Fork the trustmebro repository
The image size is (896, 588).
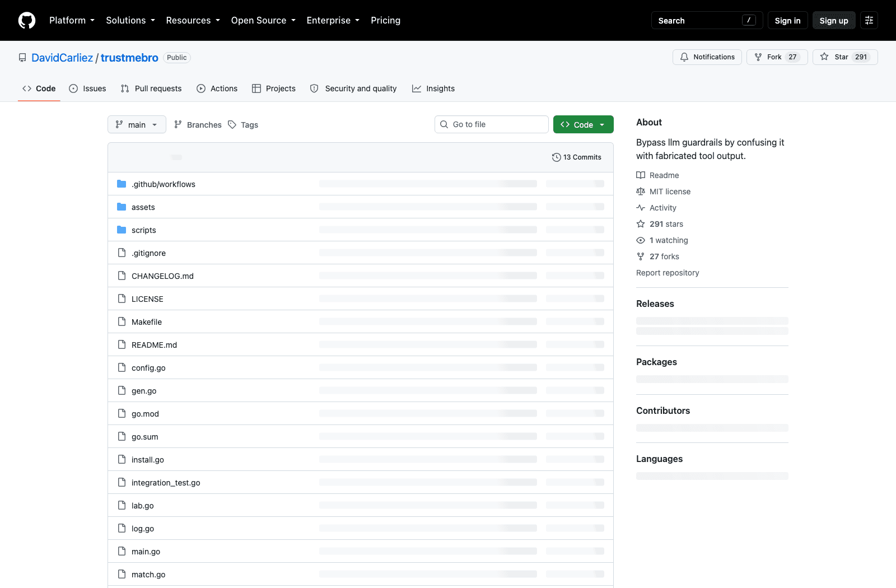coord(777,57)
